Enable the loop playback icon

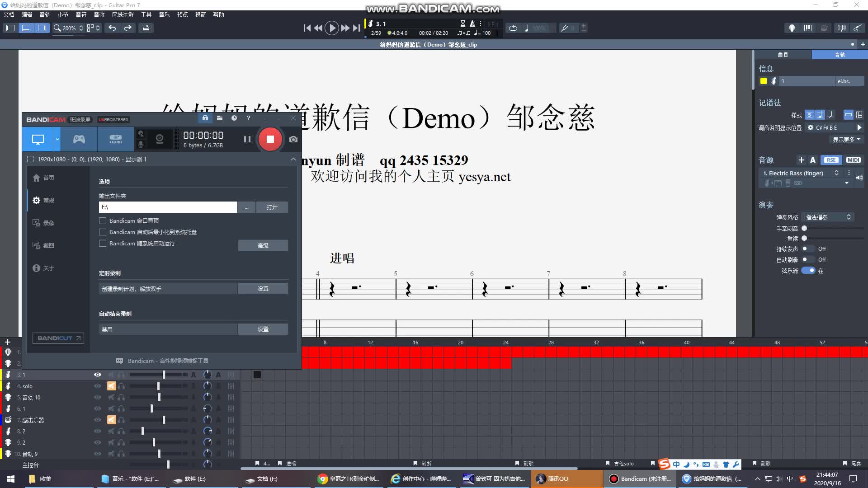pyautogui.click(x=513, y=28)
